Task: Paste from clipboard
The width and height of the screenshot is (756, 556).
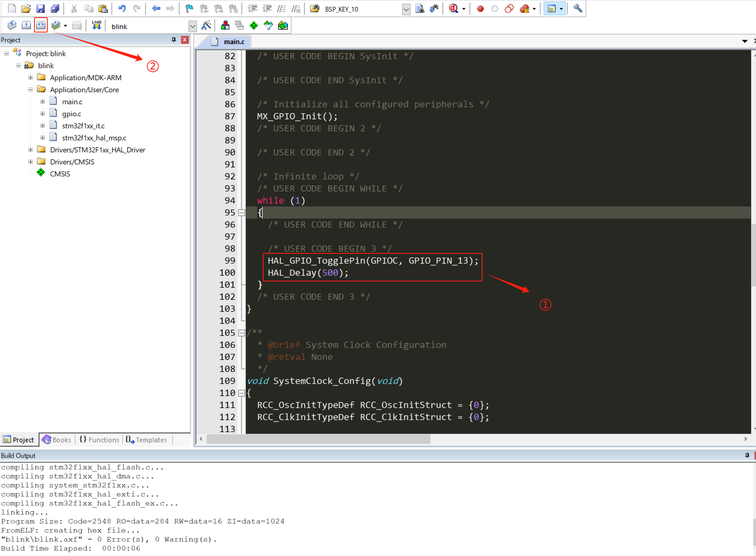Action: point(103,8)
